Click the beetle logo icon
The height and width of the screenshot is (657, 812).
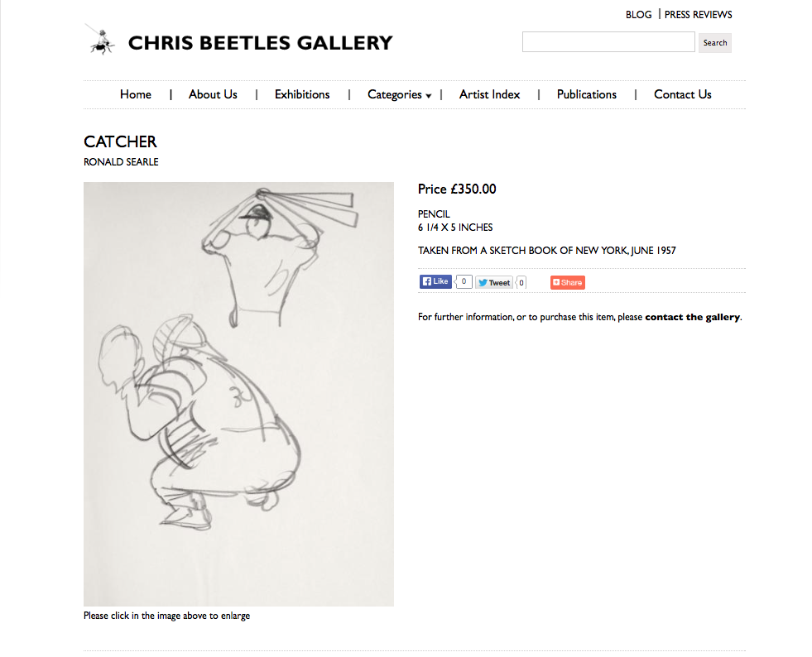pos(98,41)
